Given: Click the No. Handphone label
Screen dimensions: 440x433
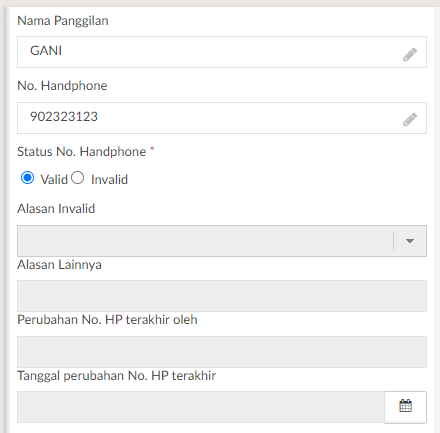Looking at the screenshot, I should pyautogui.click(x=62, y=86).
